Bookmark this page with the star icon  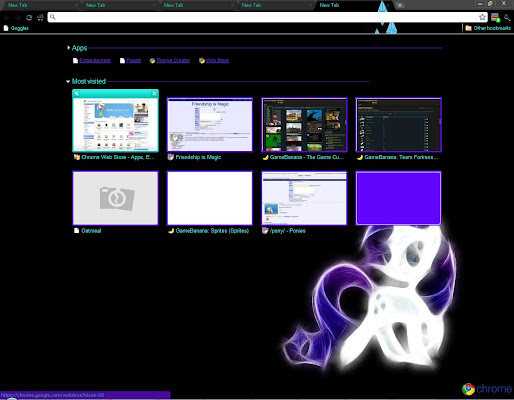click(482, 17)
